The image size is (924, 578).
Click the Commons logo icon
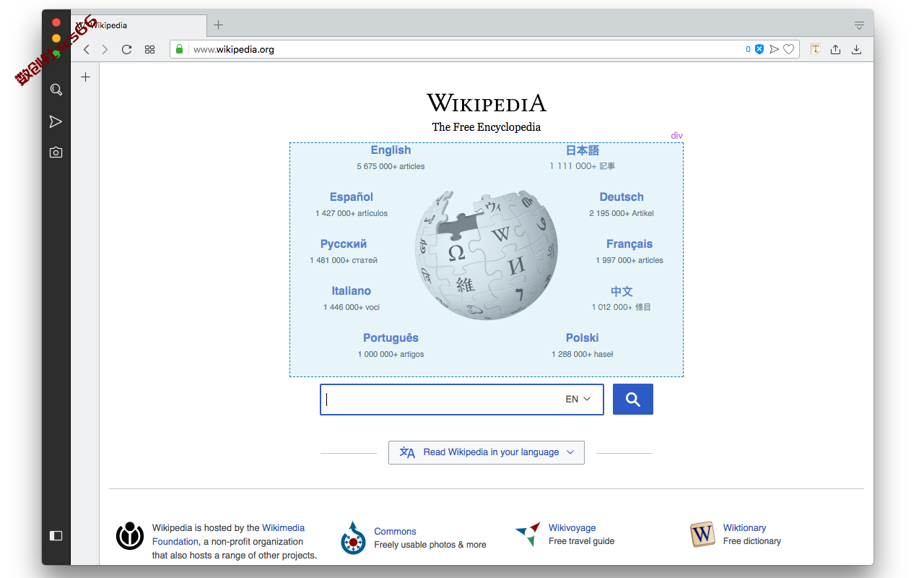point(353,538)
